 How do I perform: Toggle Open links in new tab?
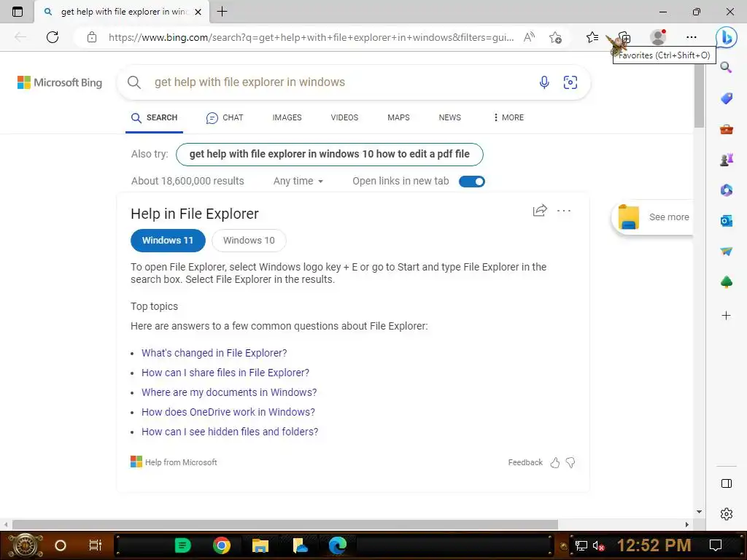pos(472,182)
